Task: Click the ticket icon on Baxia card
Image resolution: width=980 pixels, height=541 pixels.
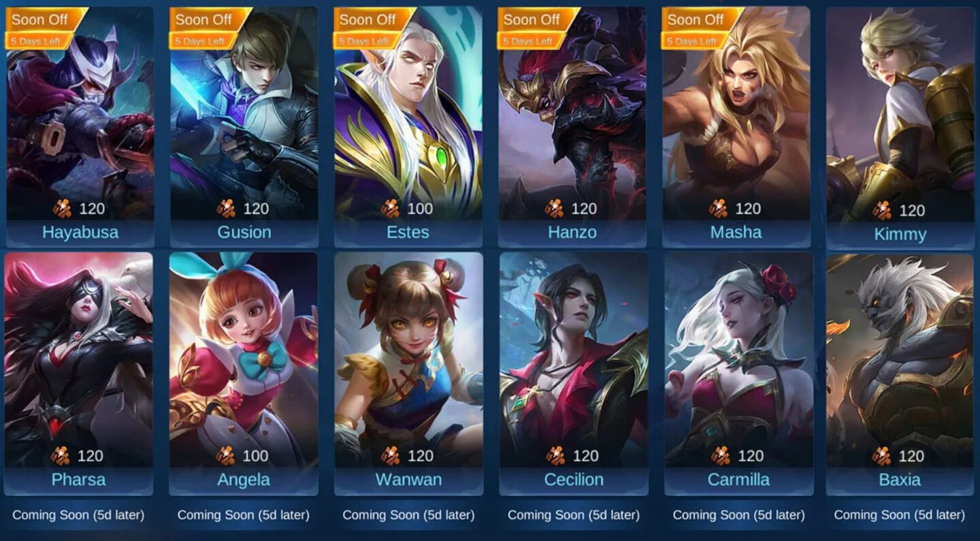Action: pyautogui.click(x=881, y=455)
